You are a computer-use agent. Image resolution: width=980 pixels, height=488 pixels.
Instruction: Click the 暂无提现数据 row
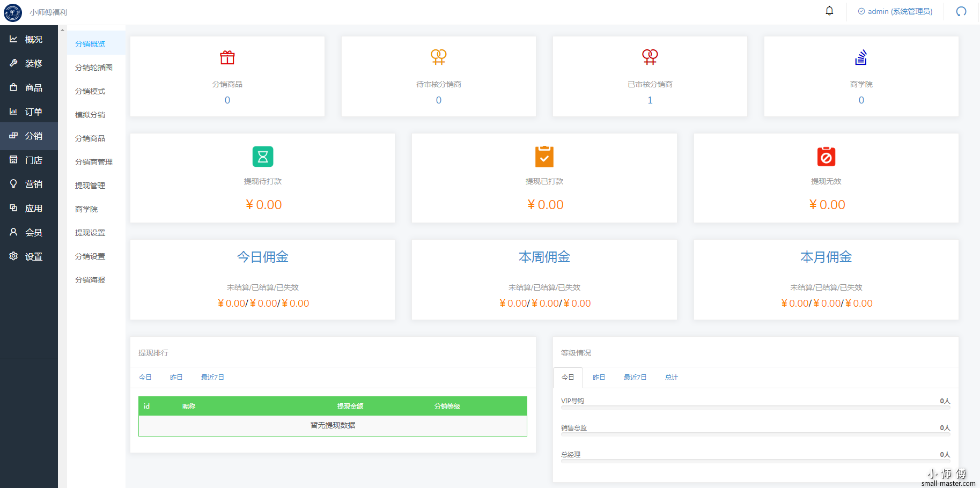pyautogui.click(x=333, y=425)
